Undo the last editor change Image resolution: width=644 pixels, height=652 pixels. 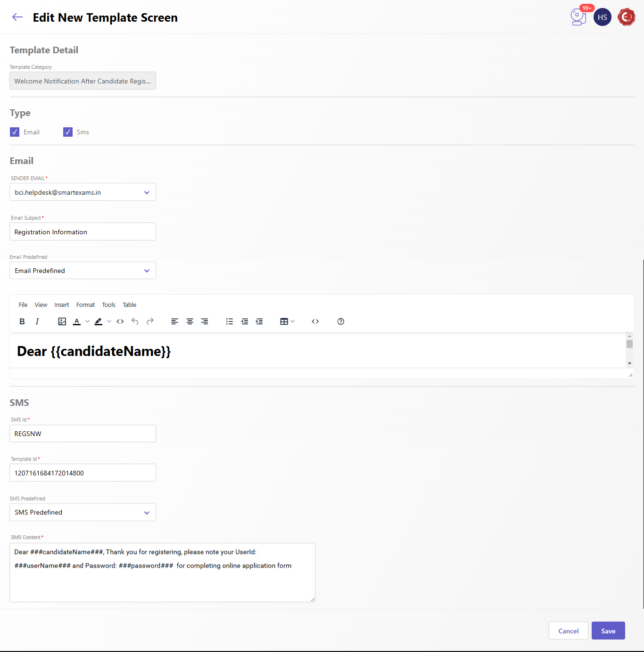pyautogui.click(x=135, y=322)
